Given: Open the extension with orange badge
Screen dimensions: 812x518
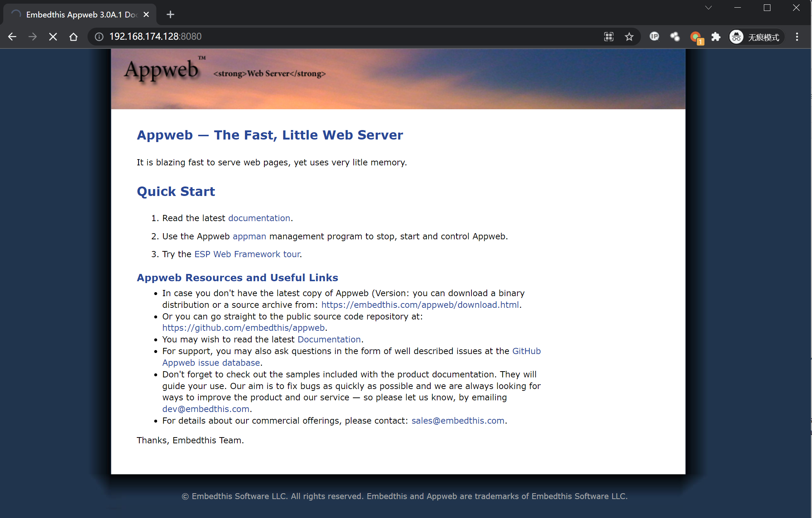Looking at the screenshot, I should point(696,37).
